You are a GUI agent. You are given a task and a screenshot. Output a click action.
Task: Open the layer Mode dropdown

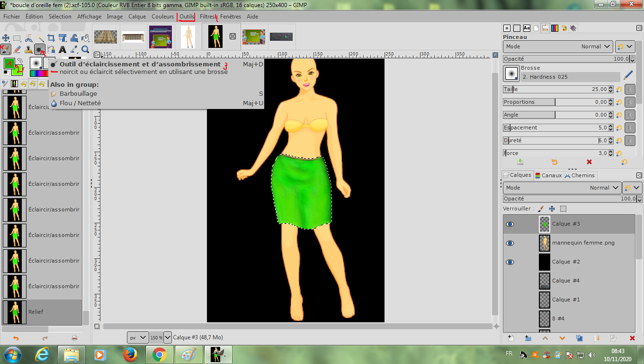(x=562, y=188)
